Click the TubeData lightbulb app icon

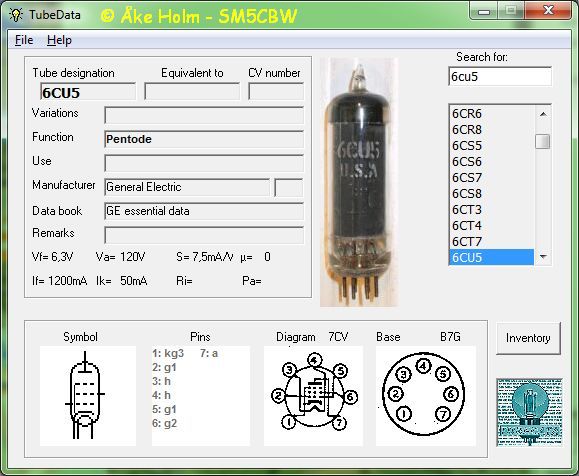16,15
